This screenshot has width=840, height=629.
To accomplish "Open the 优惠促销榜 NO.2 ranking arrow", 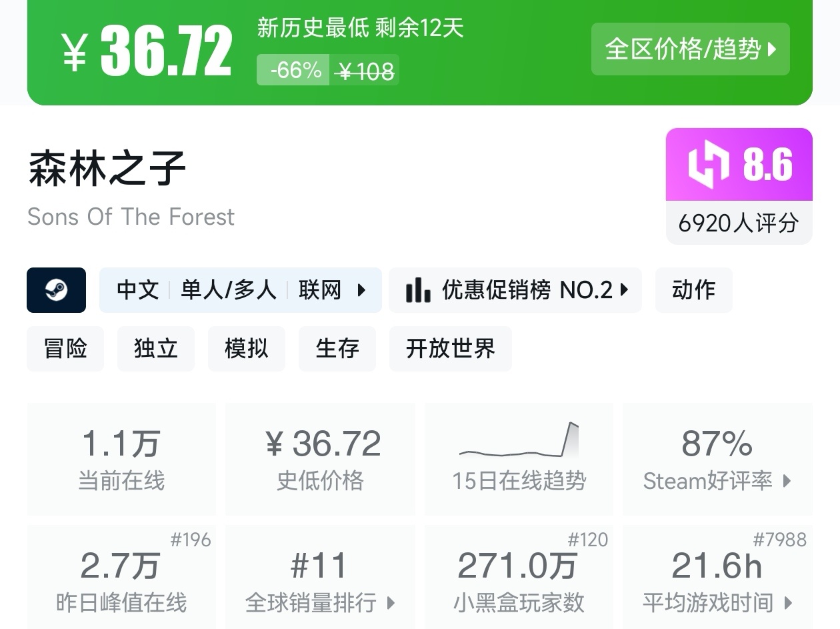I will click(x=624, y=290).
